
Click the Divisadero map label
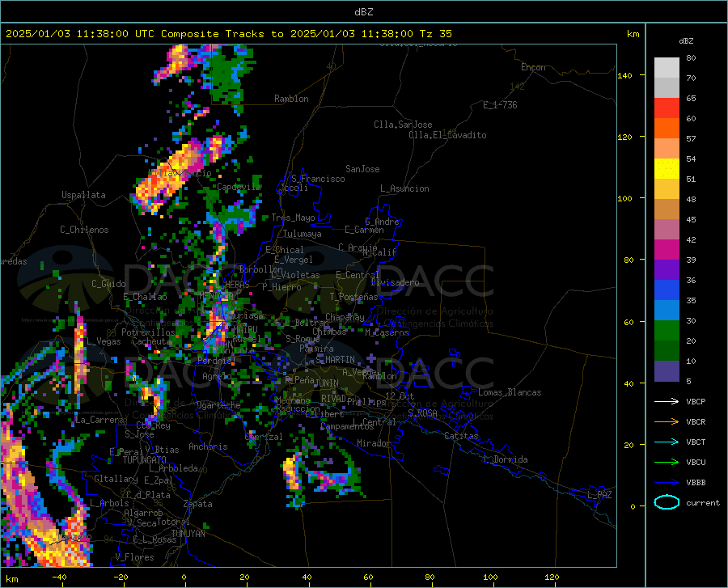[395, 282]
